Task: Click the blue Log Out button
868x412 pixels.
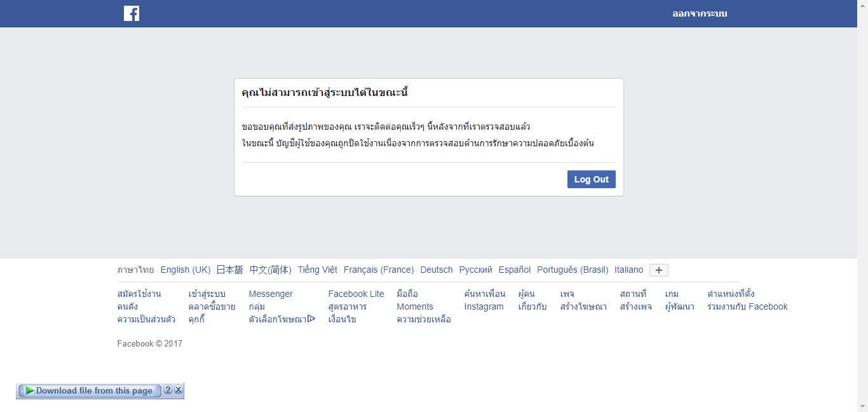Action: (592, 179)
